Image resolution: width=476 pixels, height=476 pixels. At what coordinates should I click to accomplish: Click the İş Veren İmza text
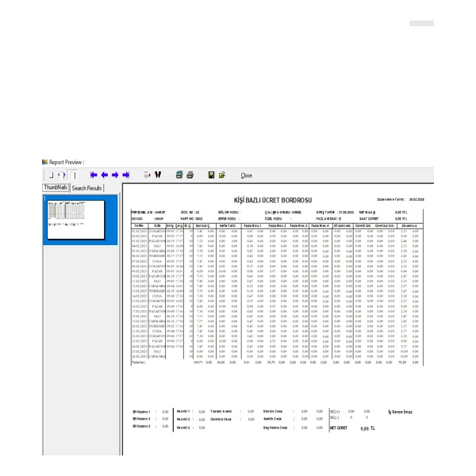(x=400, y=412)
